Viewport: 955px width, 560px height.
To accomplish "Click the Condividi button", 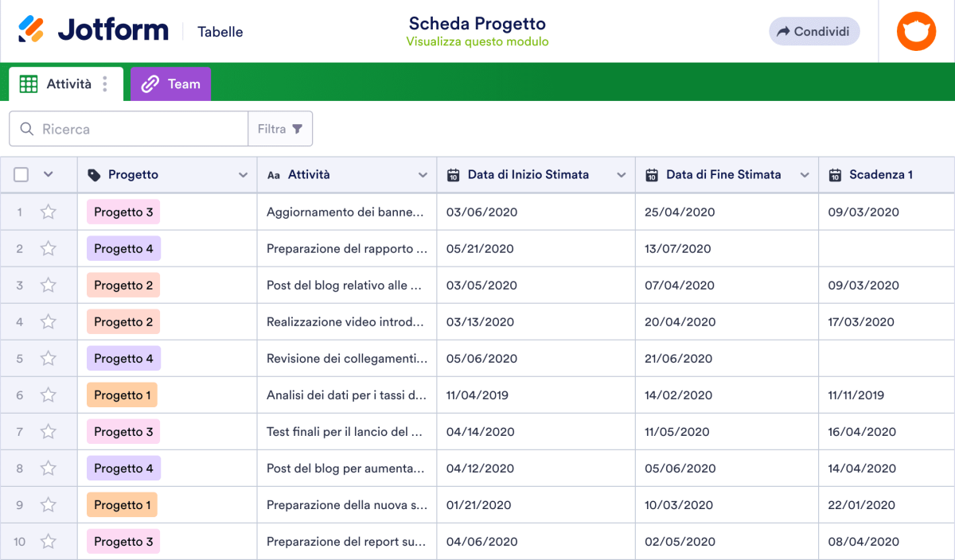I will click(813, 31).
